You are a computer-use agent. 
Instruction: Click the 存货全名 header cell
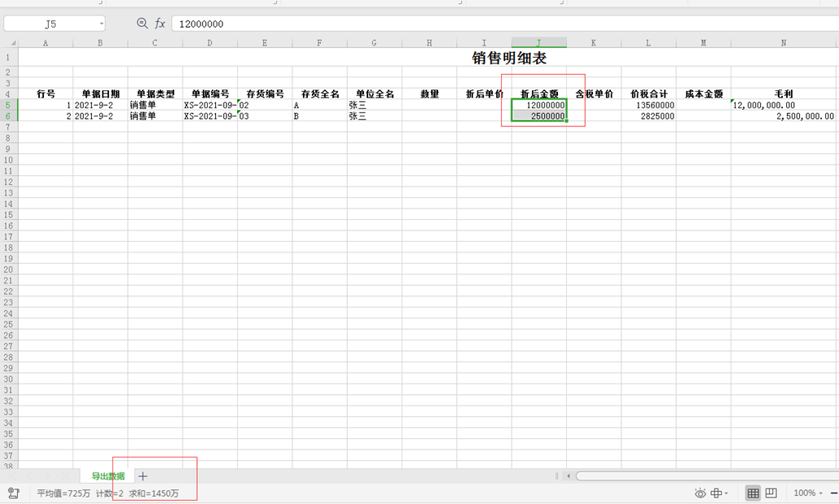click(320, 94)
